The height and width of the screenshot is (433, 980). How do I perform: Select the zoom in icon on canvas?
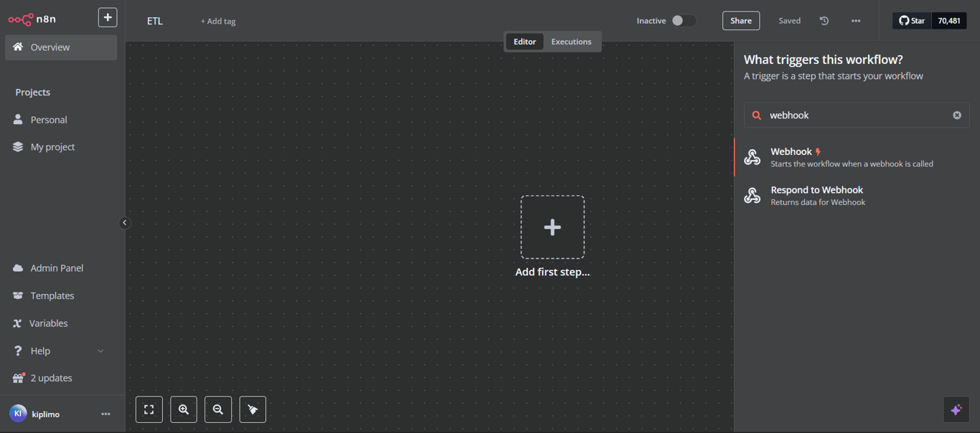click(184, 409)
